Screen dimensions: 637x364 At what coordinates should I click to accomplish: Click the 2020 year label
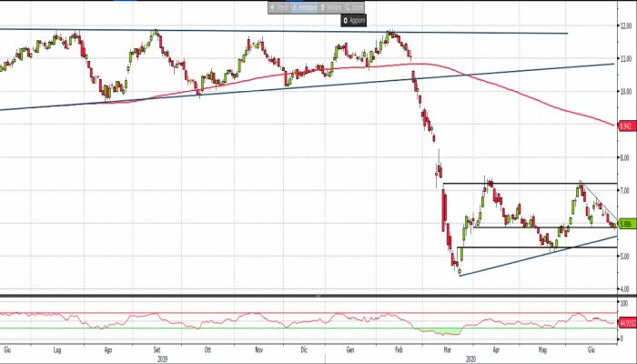click(470, 359)
